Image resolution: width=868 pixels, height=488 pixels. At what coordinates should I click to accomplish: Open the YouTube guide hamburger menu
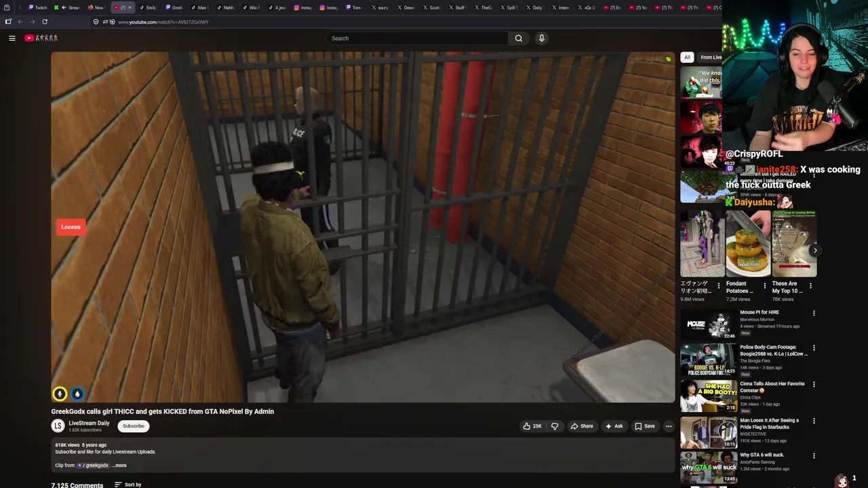12,38
